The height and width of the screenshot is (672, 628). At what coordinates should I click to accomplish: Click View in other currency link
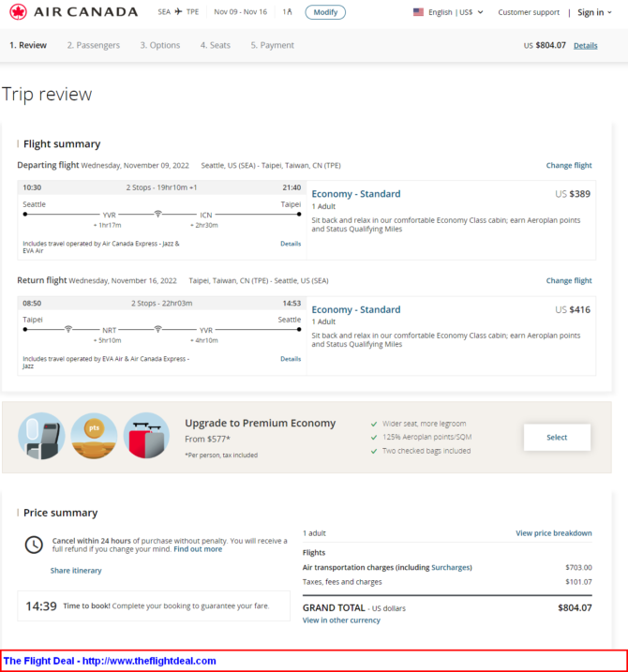pyautogui.click(x=341, y=620)
